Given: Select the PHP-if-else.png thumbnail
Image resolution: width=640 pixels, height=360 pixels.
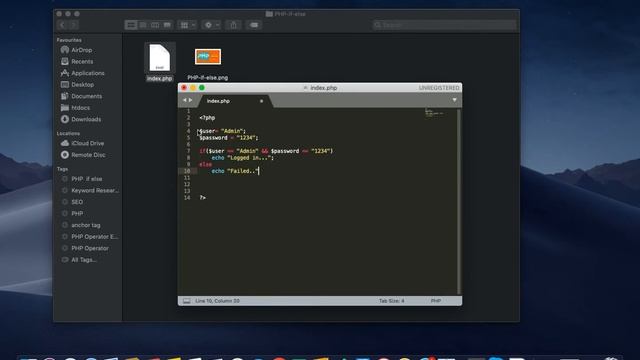Looking at the screenshot, I should click(x=208, y=57).
